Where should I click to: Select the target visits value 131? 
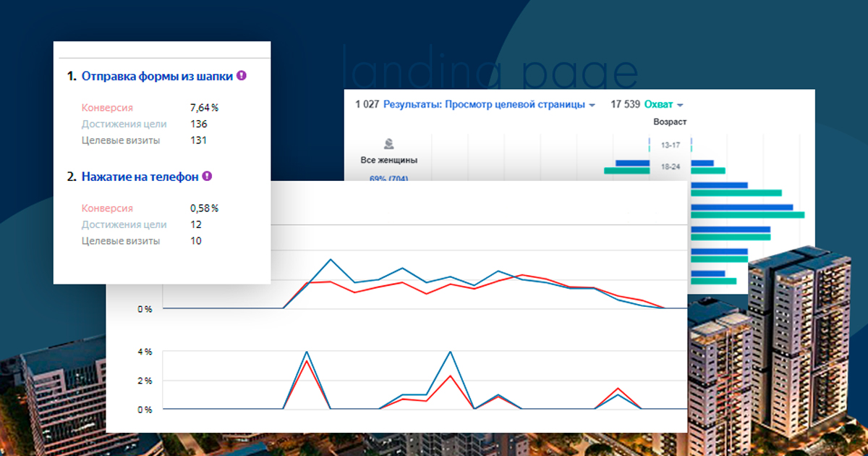(x=197, y=140)
